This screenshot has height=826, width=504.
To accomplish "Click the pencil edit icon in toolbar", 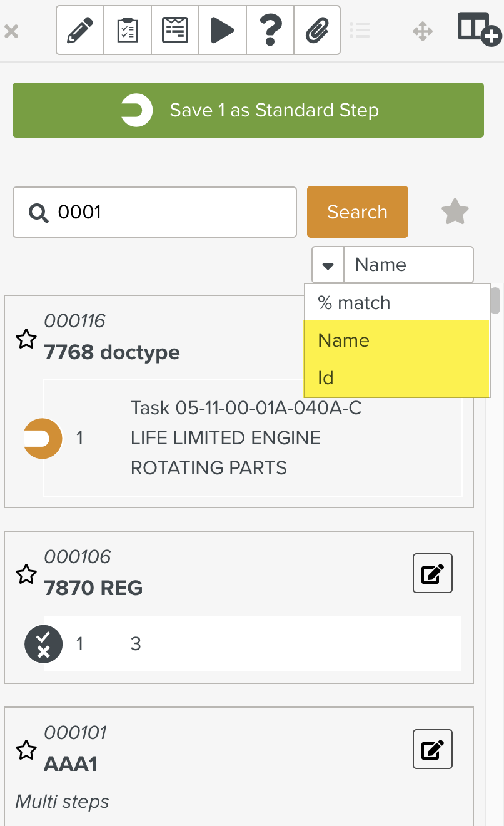I will pos(79,30).
